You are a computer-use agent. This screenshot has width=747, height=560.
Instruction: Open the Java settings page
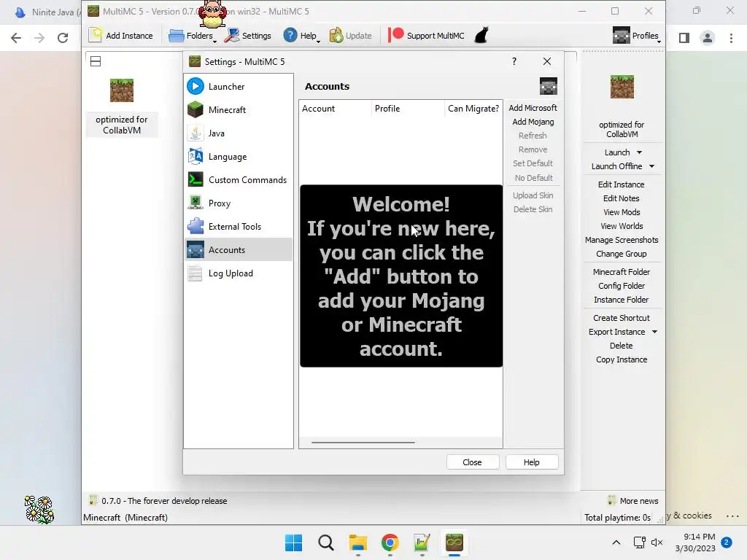pyautogui.click(x=239, y=133)
